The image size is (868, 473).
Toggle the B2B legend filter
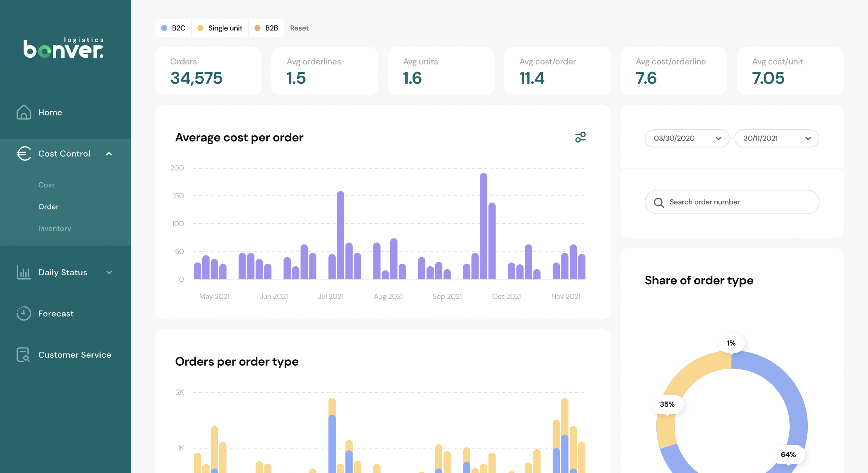click(x=266, y=28)
